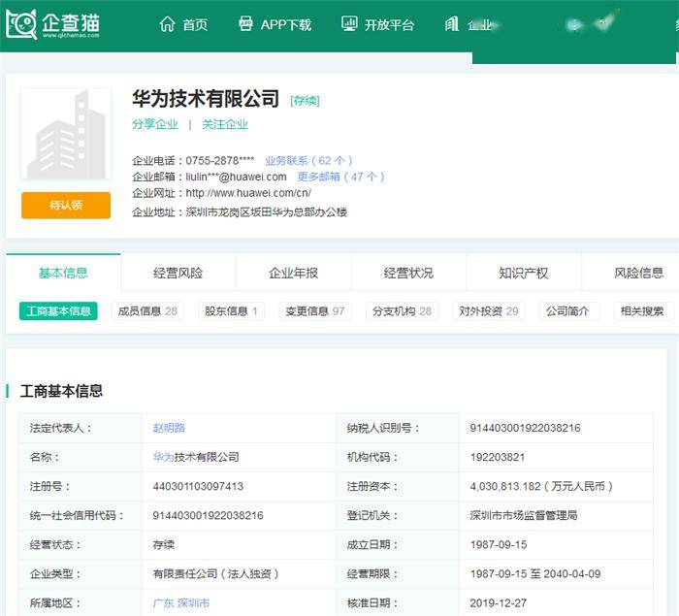Select the 公司简介 sub-tab
This screenshot has height=616, width=679.
pyautogui.click(x=567, y=311)
